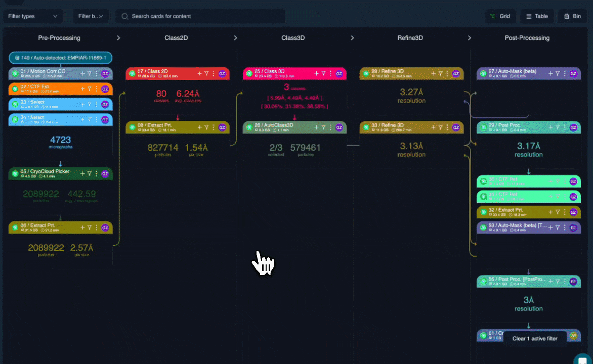Click the GZ avatar on Refine 3D card 28

tap(456, 73)
